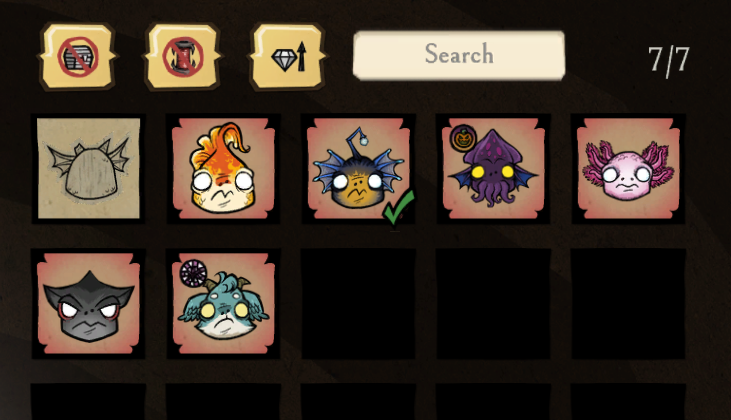
Task: Pick the purple squid head skin
Action: click(x=493, y=168)
